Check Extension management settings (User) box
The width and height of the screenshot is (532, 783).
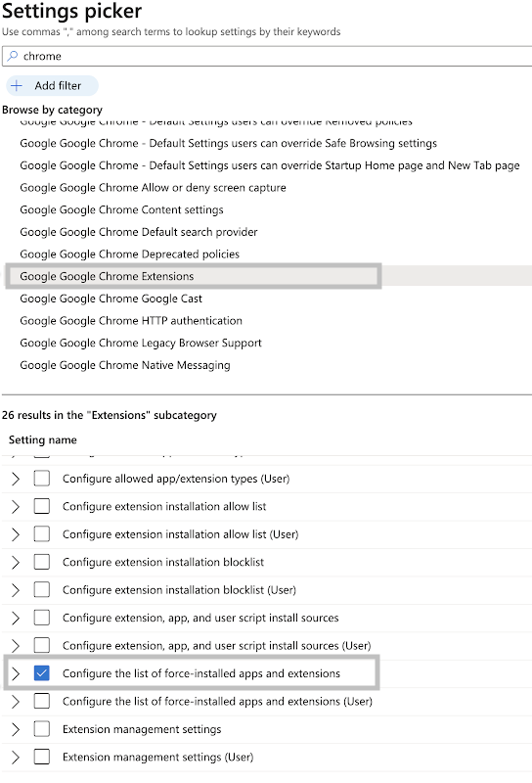pos(42,757)
